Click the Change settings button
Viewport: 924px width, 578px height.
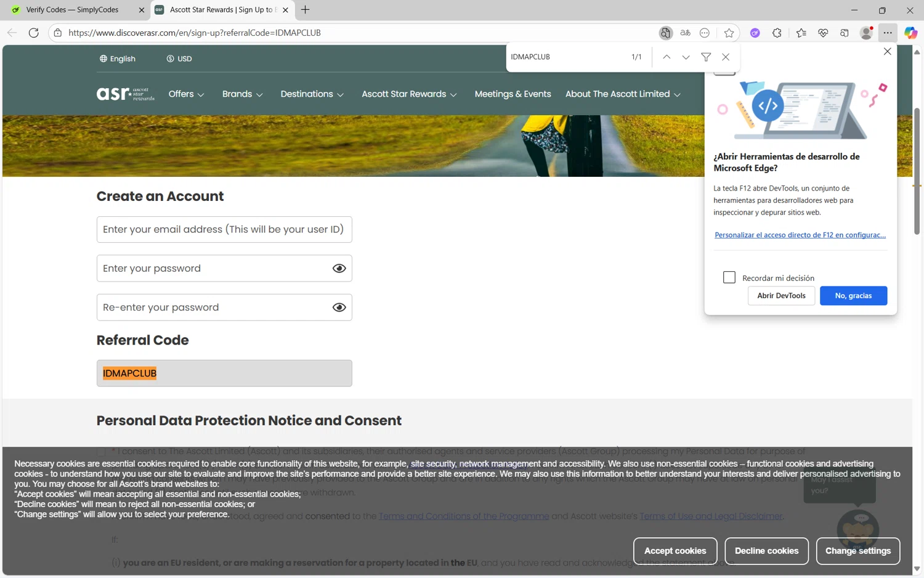[858, 551]
